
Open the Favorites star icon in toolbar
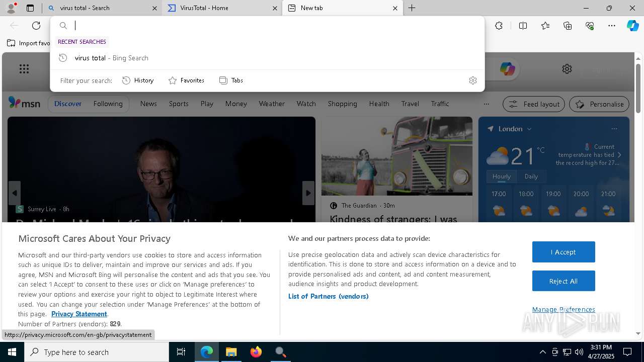(545, 26)
